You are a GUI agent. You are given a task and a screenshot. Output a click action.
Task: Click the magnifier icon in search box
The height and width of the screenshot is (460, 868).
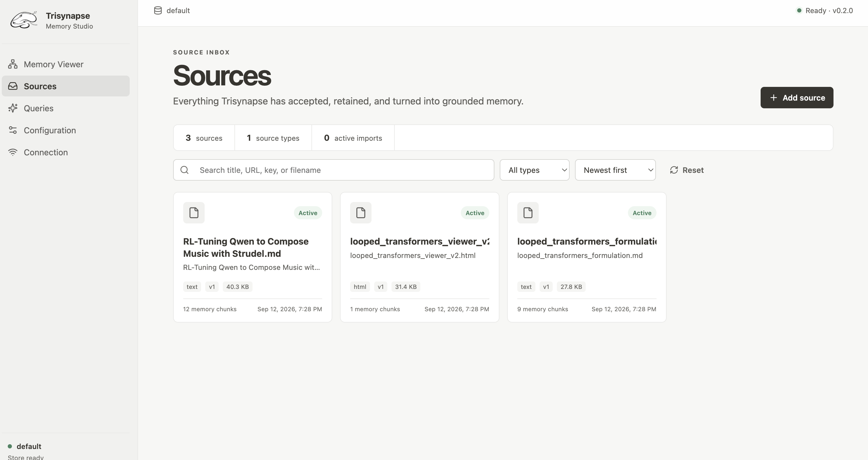[x=184, y=170]
